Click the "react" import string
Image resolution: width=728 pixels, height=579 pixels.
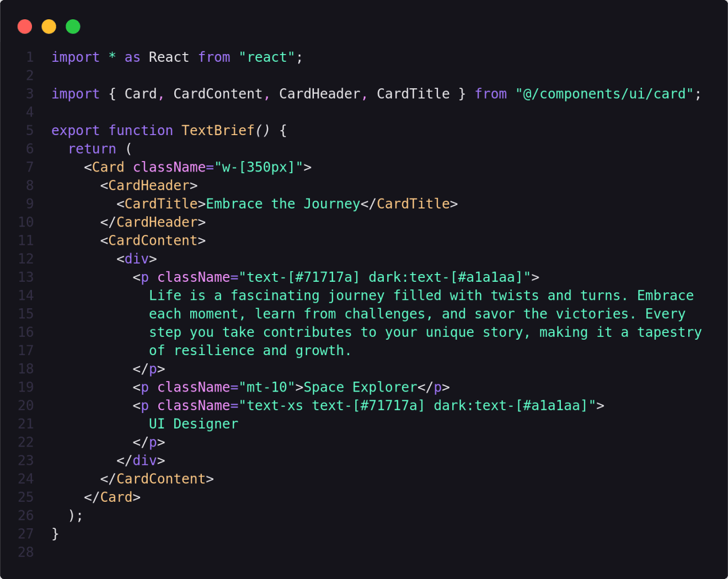[267, 57]
